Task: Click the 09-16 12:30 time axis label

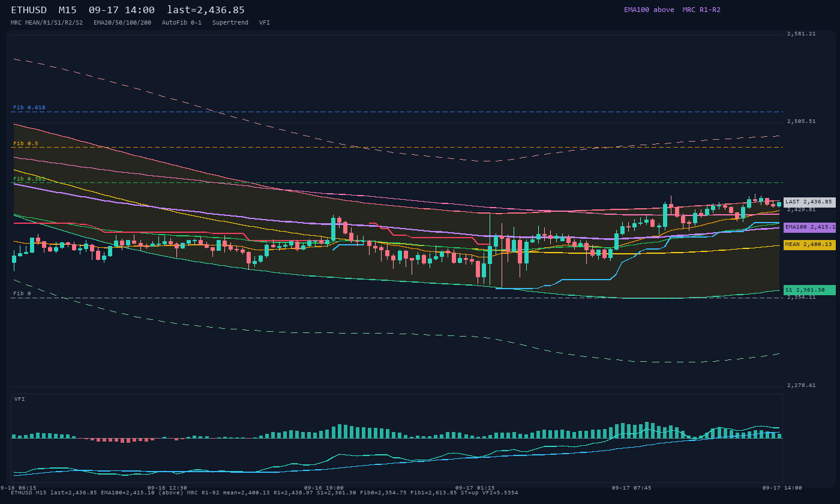Action: pos(167,488)
